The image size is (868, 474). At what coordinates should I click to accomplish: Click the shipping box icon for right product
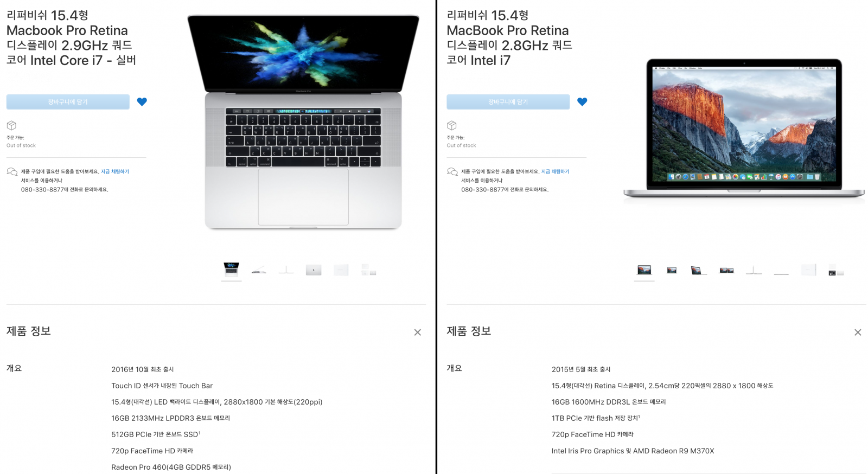pos(452,125)
